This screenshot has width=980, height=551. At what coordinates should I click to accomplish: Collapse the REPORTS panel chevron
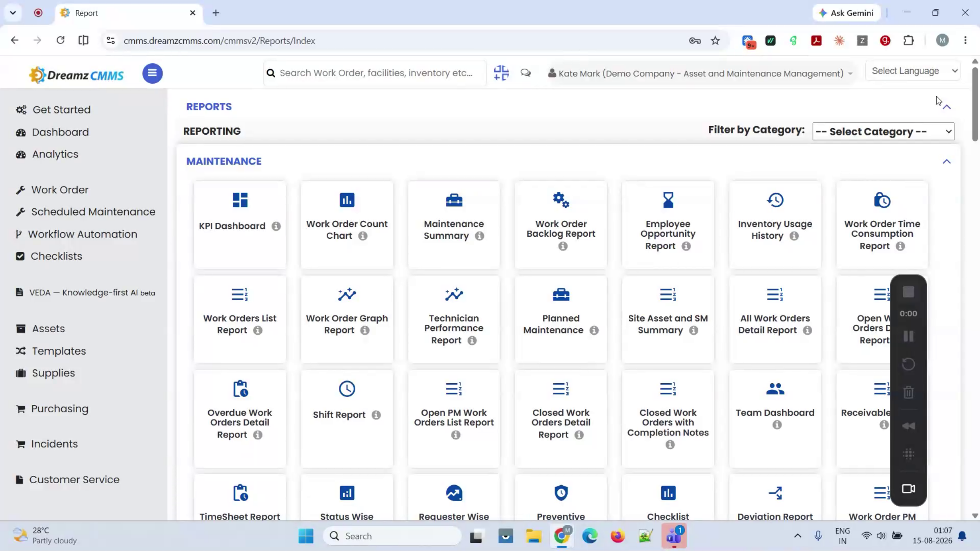pos(947,107)
